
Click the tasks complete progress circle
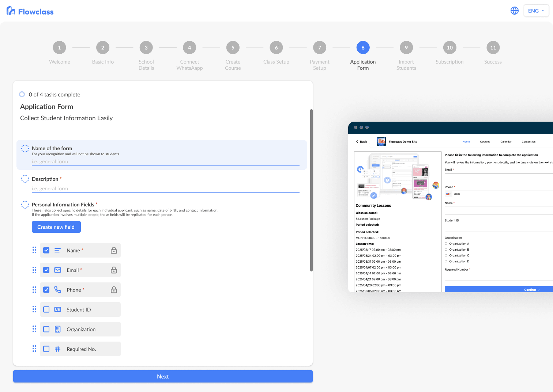22,94
